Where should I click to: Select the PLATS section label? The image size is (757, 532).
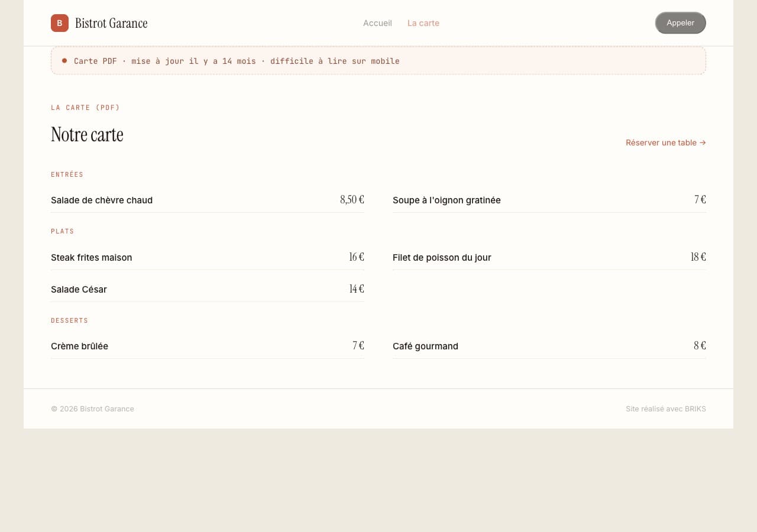click(63, 231)
